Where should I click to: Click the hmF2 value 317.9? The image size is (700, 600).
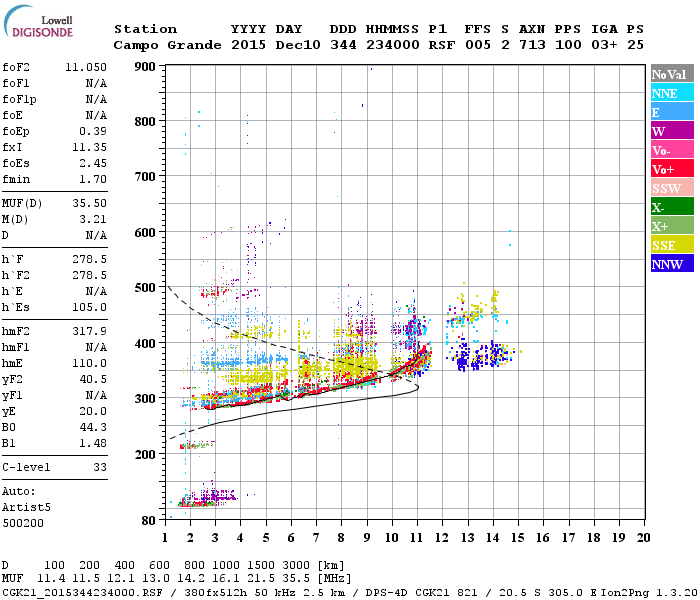pyautogui.click(x=89, y=331)
